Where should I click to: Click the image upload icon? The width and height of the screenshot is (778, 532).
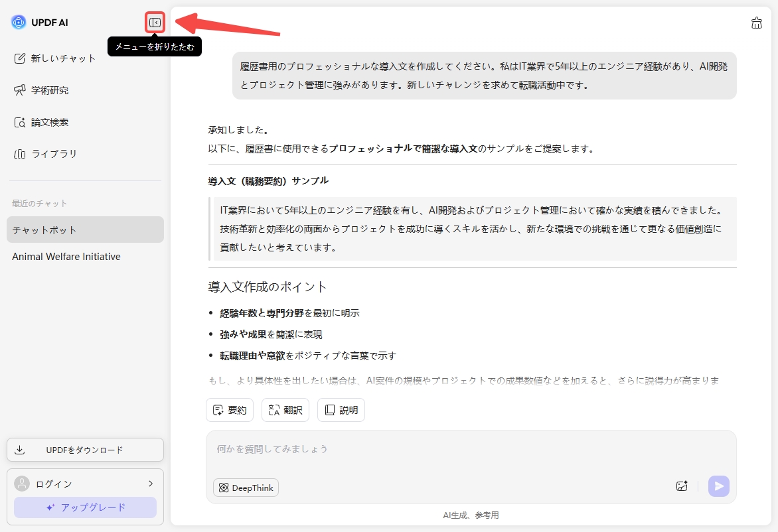[682, 486]
